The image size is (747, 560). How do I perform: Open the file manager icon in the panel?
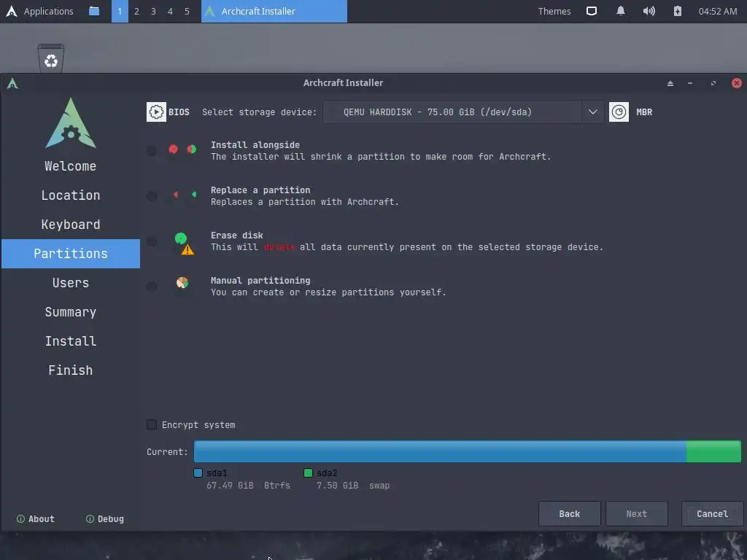[94, 11]
